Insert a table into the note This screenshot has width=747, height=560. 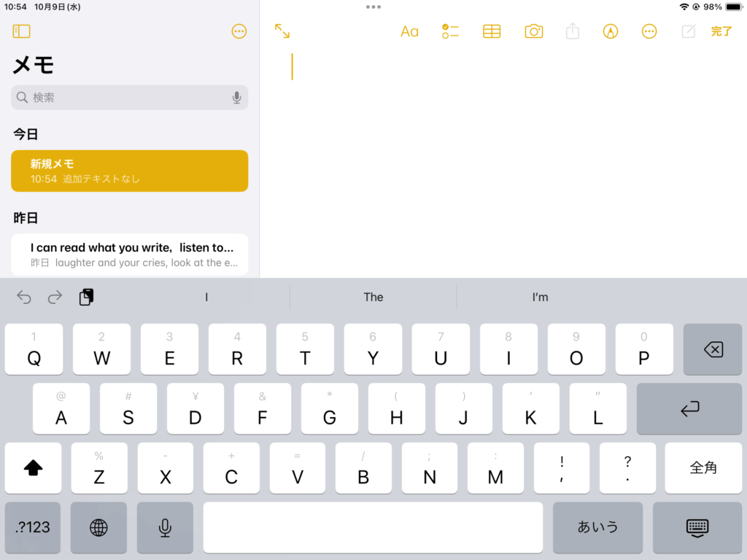492,31
